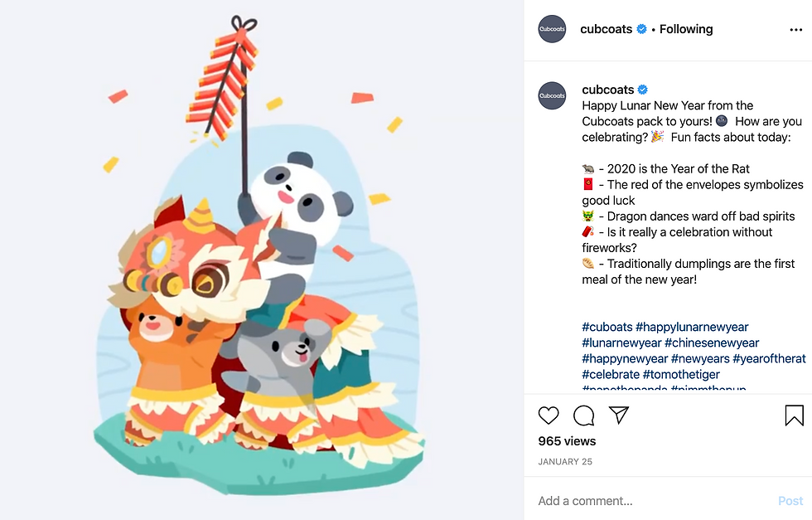Save the post with the bookmark icon
The image size is (812, 520).
(794, 416)
